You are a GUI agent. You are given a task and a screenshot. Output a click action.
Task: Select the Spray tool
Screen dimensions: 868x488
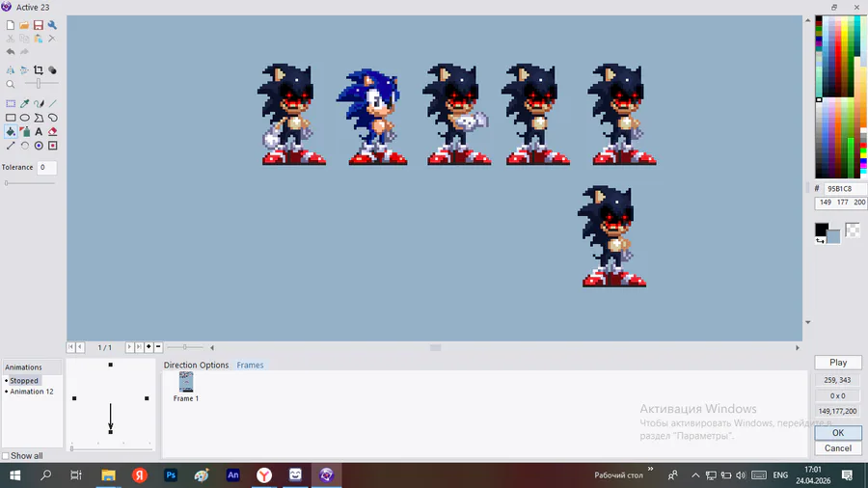[x=24, y=132]
